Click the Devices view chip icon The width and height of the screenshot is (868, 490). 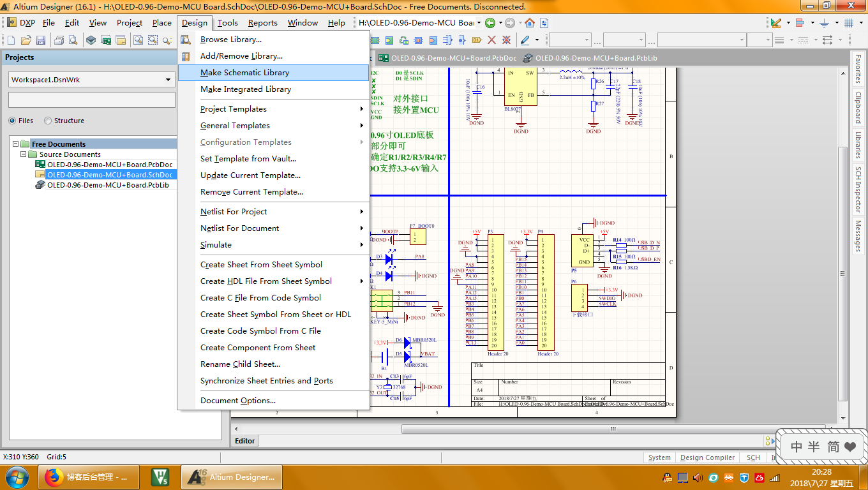[91, 40]
